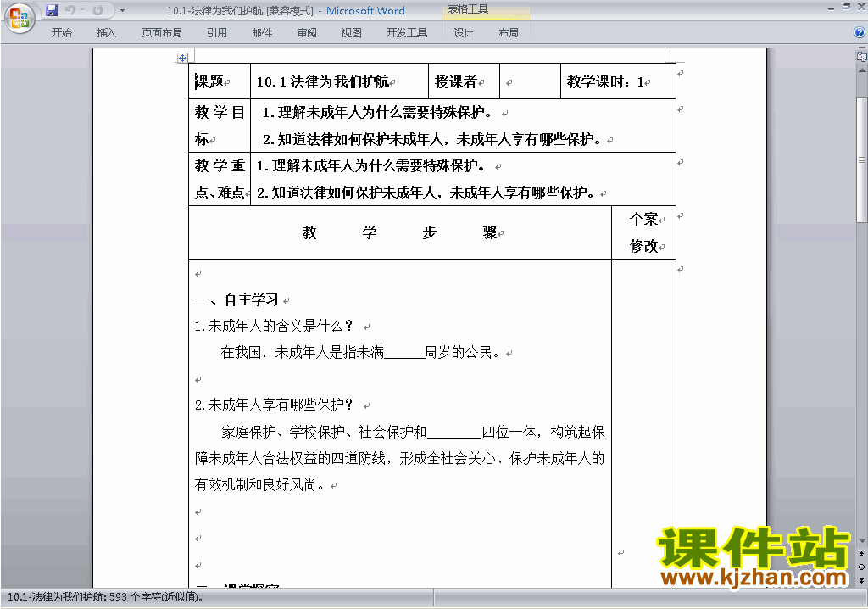The width and height of the screenshot is (868, 609).
Task: Click the 教学步骤 header cell
Action: [400, 232]
